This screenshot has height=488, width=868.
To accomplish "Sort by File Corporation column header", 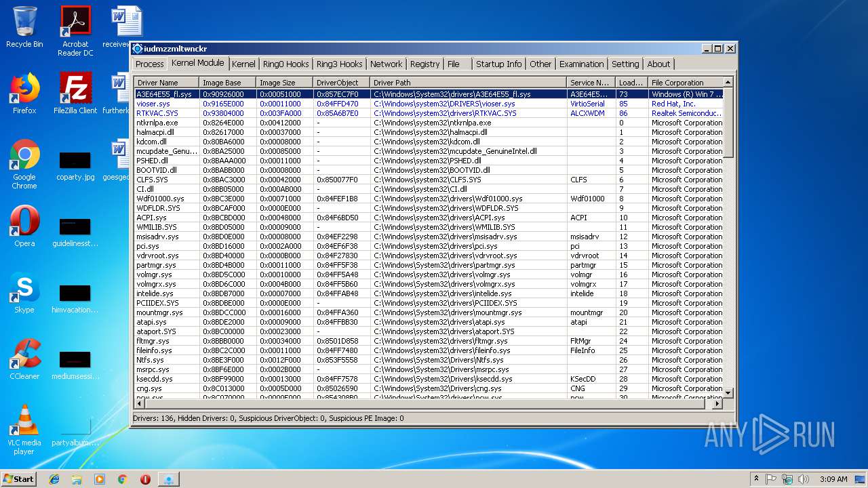I will pyautogui.click(x=686, y=83).
